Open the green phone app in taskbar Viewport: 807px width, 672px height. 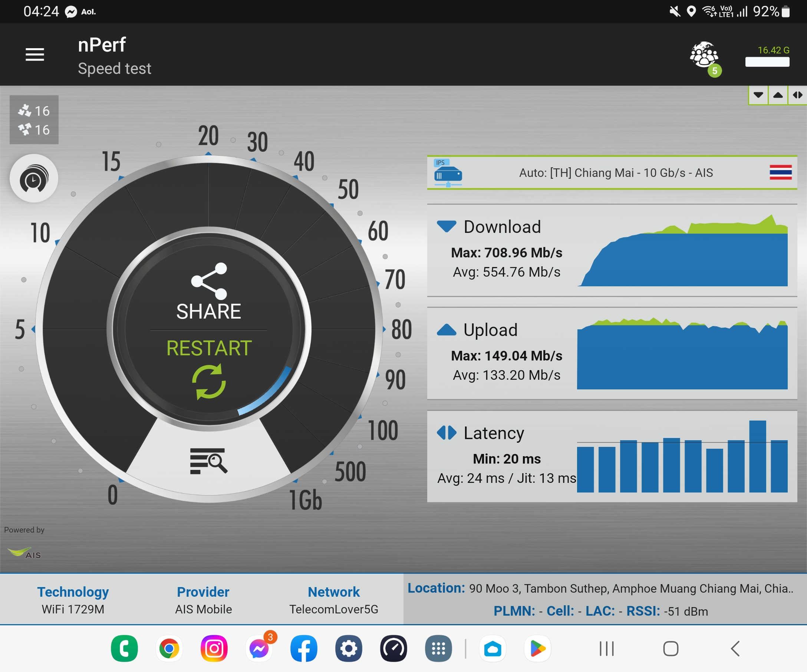pos(124,649)
